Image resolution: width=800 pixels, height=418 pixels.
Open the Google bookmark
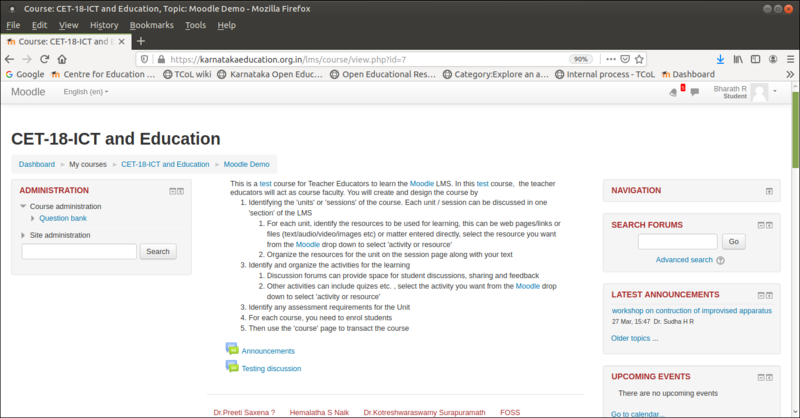(25, 75)
